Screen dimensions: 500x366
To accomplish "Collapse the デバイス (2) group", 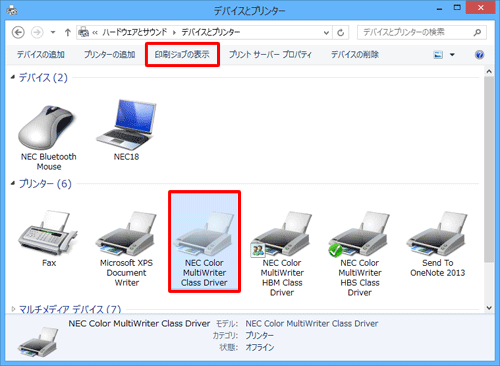I will pyautogui.click(x=13, y=77).
